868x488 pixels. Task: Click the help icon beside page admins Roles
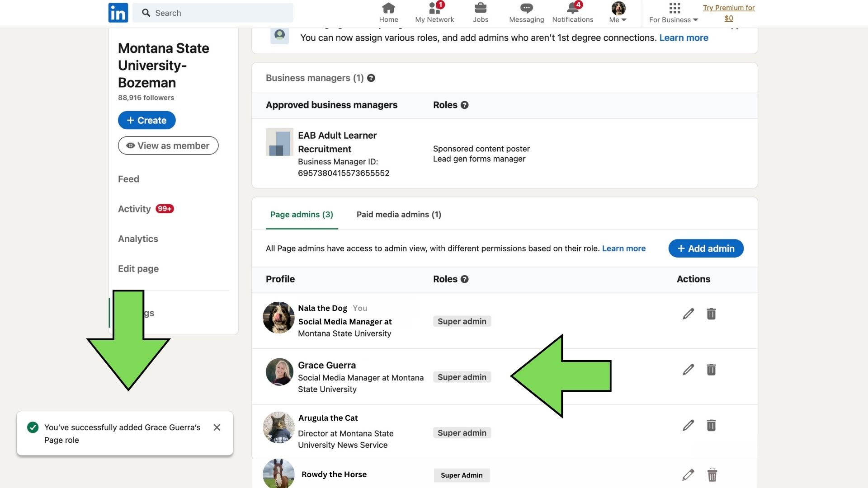click(x=464, y=279)
